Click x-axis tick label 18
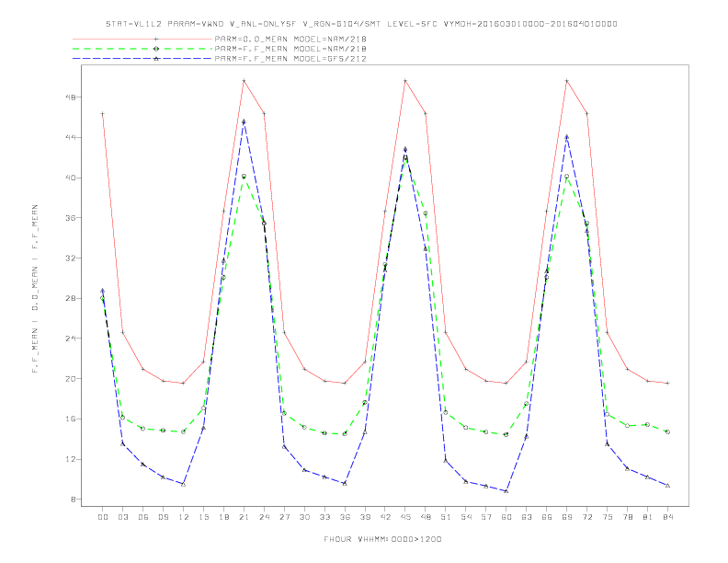The image size is (728, 563). pyautogui.click(x=223, y=517)
